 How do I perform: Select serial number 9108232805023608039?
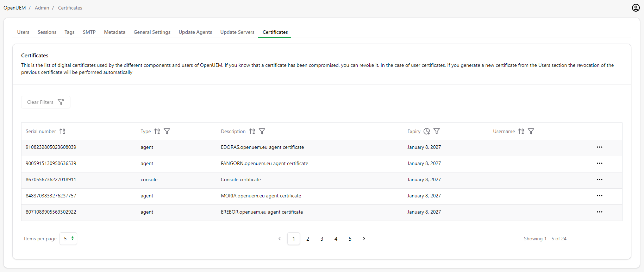[x=51, y=147]
